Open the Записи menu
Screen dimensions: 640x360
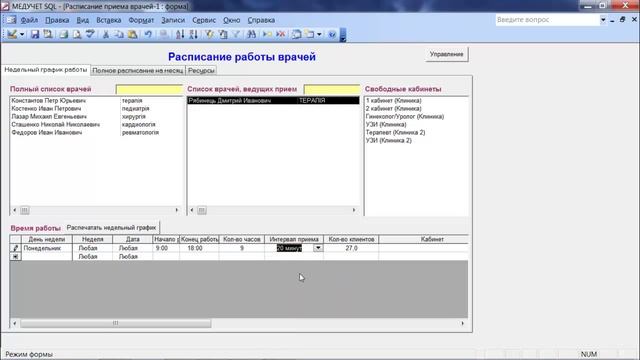tap(173, 20)
